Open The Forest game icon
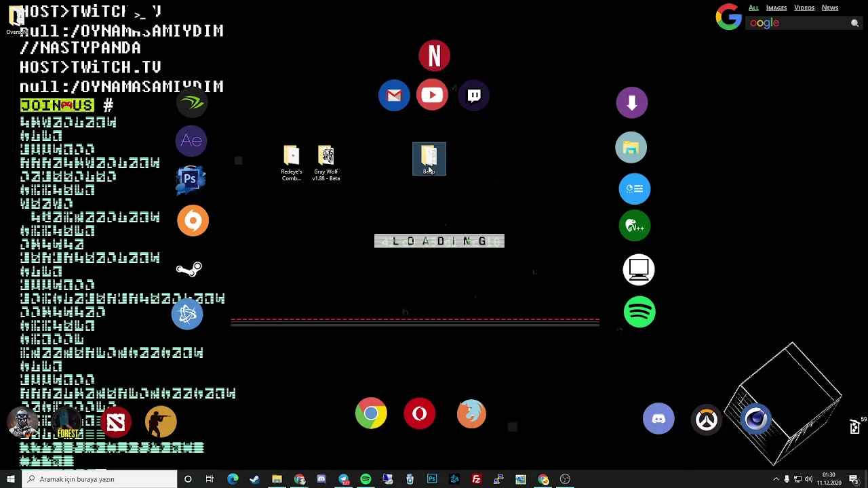This screenshot has width=868, height=488. point(68,424)
